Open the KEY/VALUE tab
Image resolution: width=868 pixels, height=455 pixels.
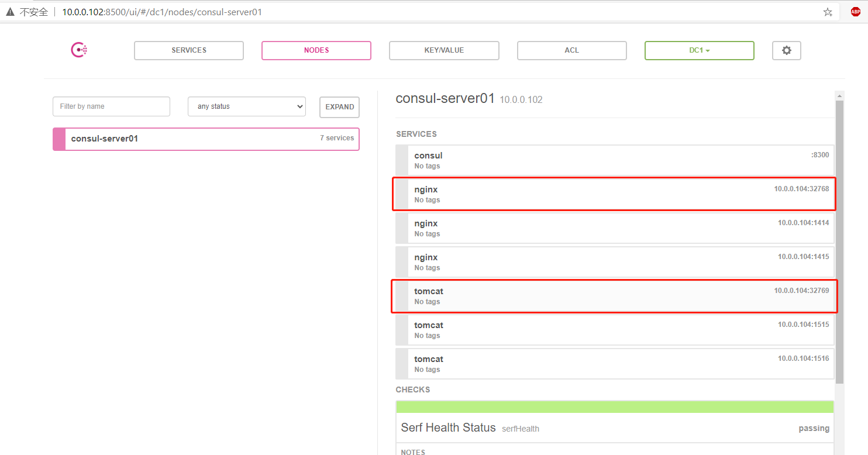[444, 50]
